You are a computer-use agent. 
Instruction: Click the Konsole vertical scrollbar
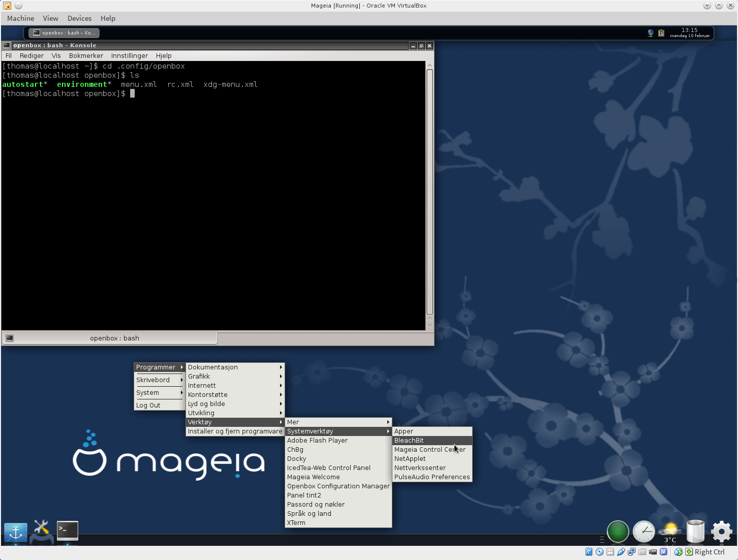(429, 192)
